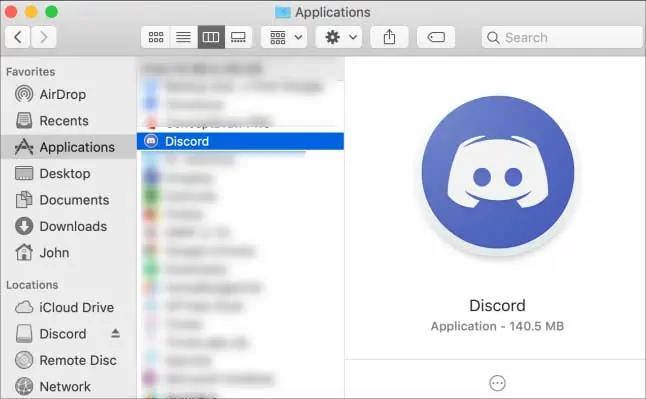Click the Discord icon in file list

click(x=151, y=141)
